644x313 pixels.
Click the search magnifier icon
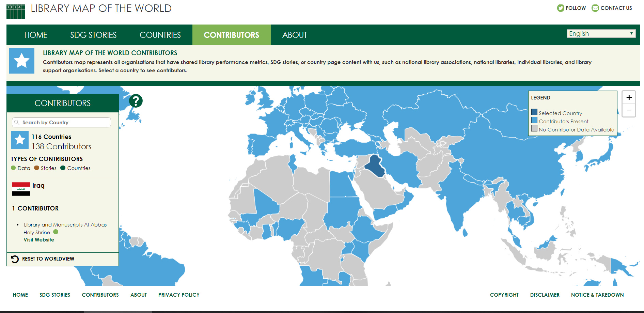coord(17,122)
